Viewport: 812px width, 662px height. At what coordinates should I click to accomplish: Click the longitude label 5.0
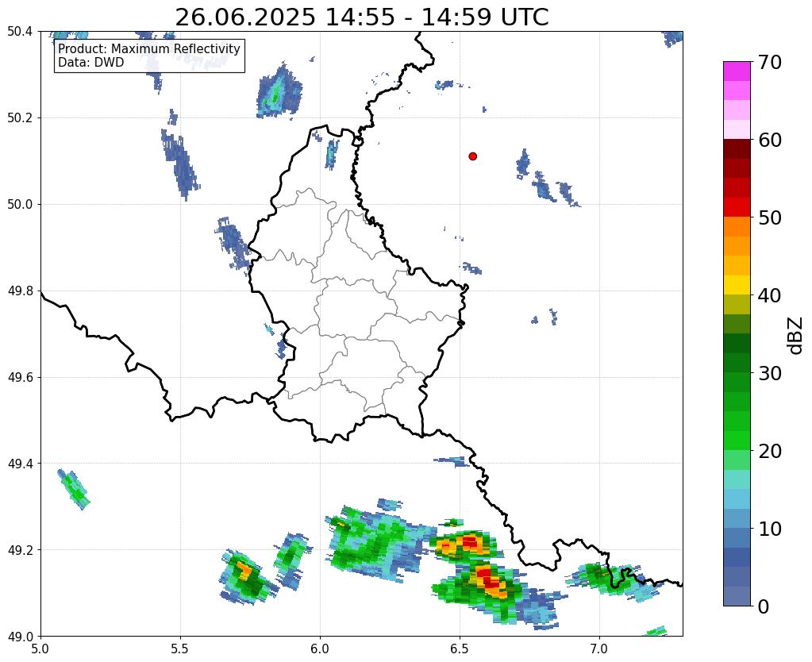[40, 649]
